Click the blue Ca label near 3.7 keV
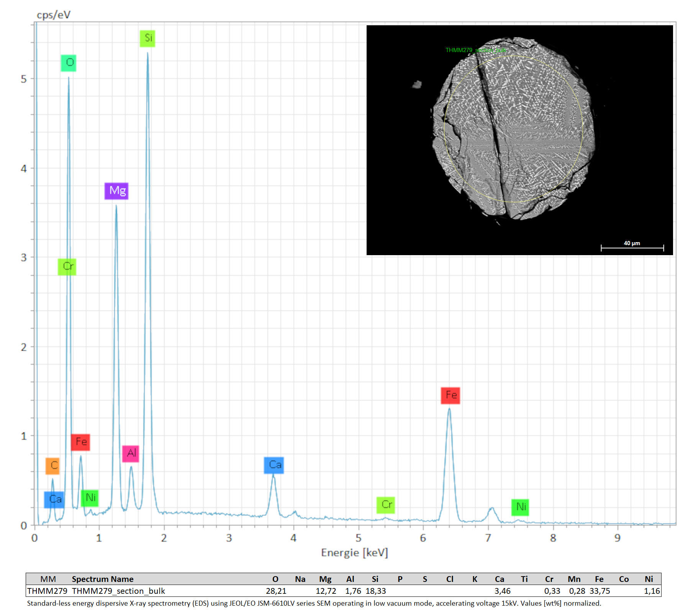 (x=274, y=465)
